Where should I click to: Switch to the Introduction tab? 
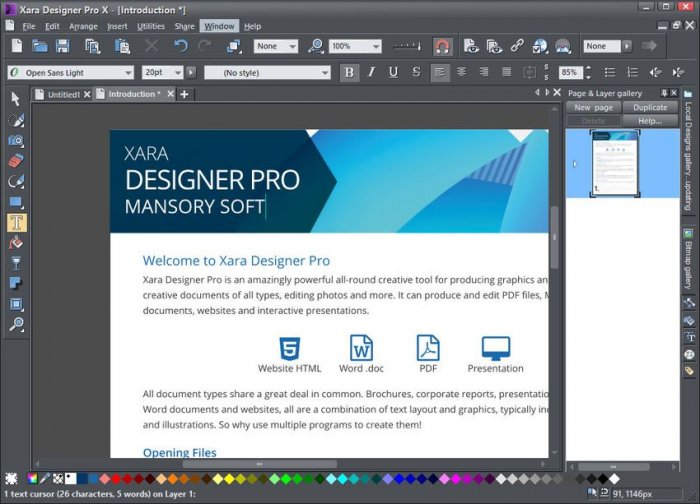point(132,94)
